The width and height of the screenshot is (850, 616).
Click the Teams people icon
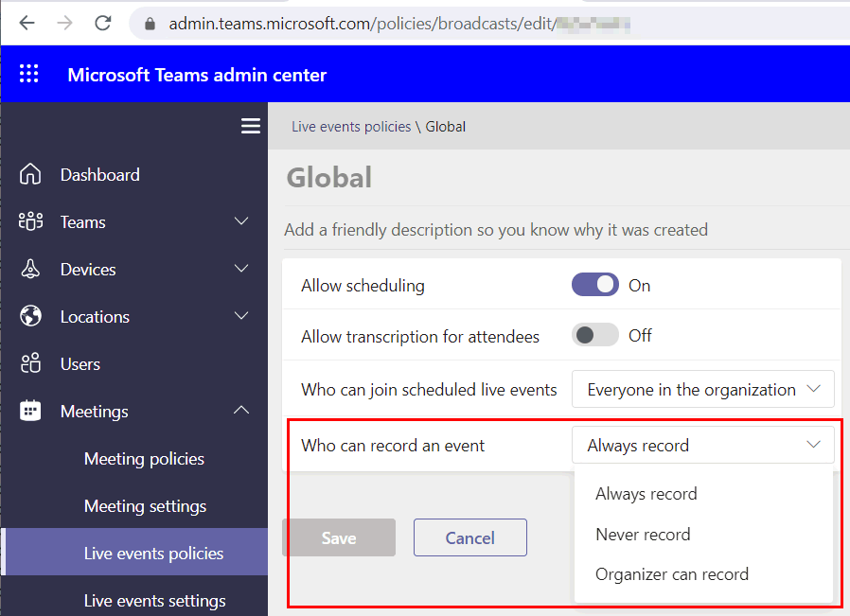[x=30, y=221]
